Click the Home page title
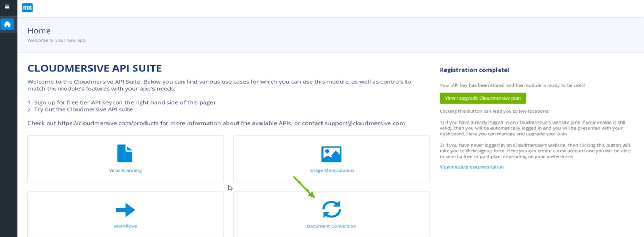 coord(39,31)
